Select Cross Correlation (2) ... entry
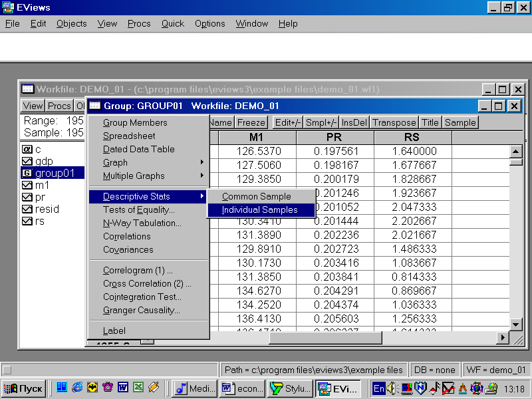 [148, 284]
